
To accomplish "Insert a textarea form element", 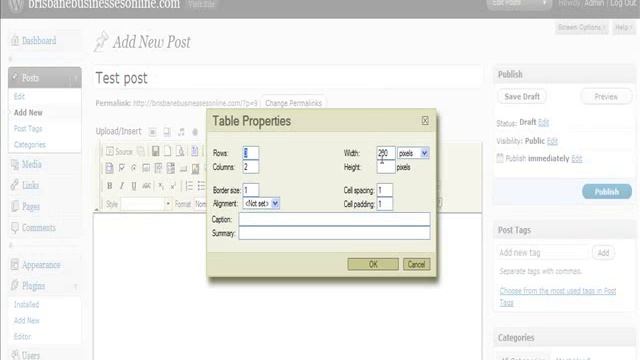I will point(158,168).
